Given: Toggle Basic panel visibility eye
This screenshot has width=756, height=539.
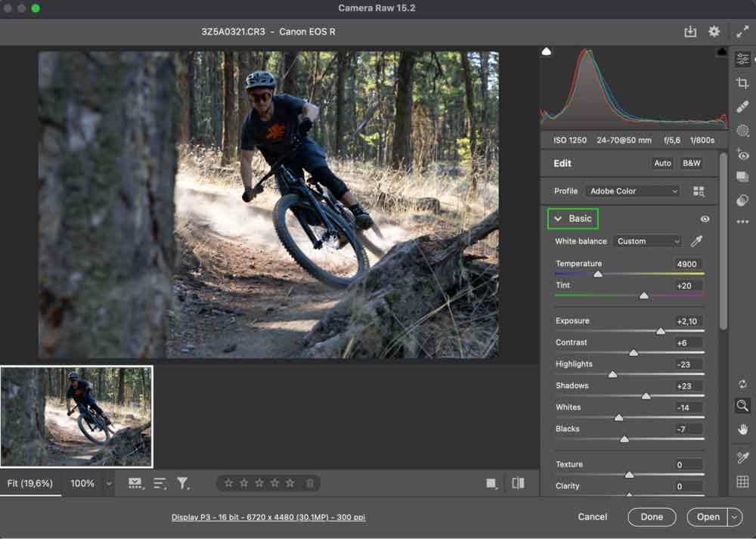Looking at the screenshot, I should click(705, 219).
